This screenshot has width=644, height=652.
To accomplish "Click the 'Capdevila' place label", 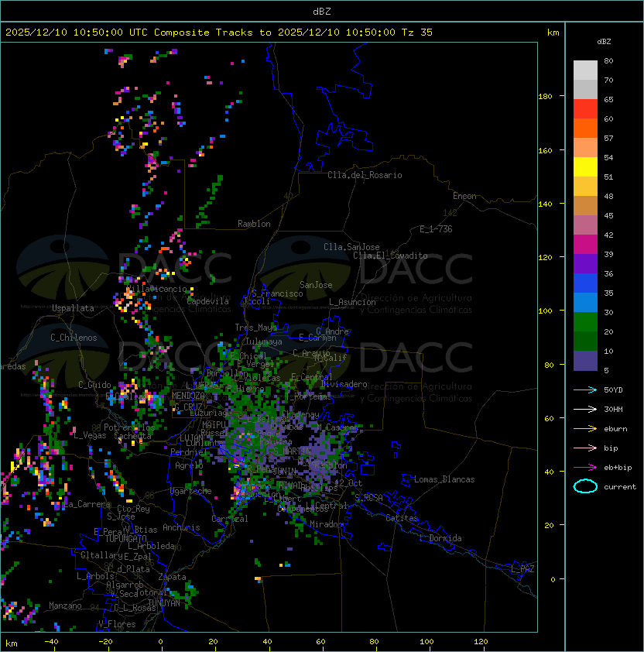I will click(208, 301).
